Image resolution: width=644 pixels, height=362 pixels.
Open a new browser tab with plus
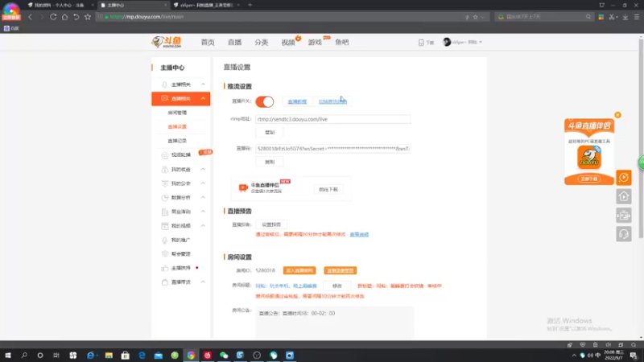(250, 5)
